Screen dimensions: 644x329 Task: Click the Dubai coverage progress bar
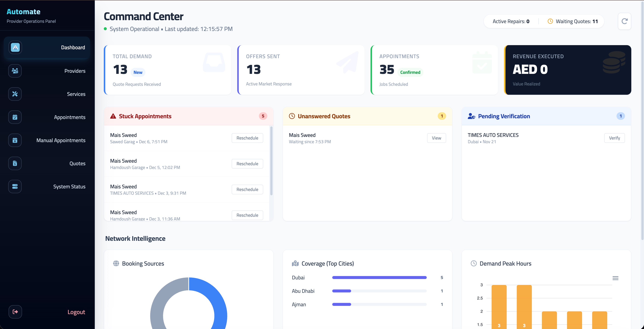coord(379,278)
